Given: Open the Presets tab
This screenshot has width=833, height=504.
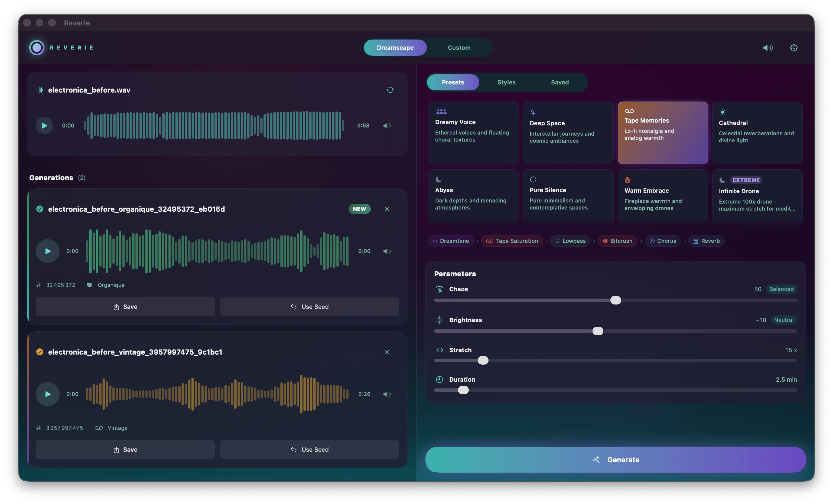Looking at the screenshot, I should click(453, 82).
